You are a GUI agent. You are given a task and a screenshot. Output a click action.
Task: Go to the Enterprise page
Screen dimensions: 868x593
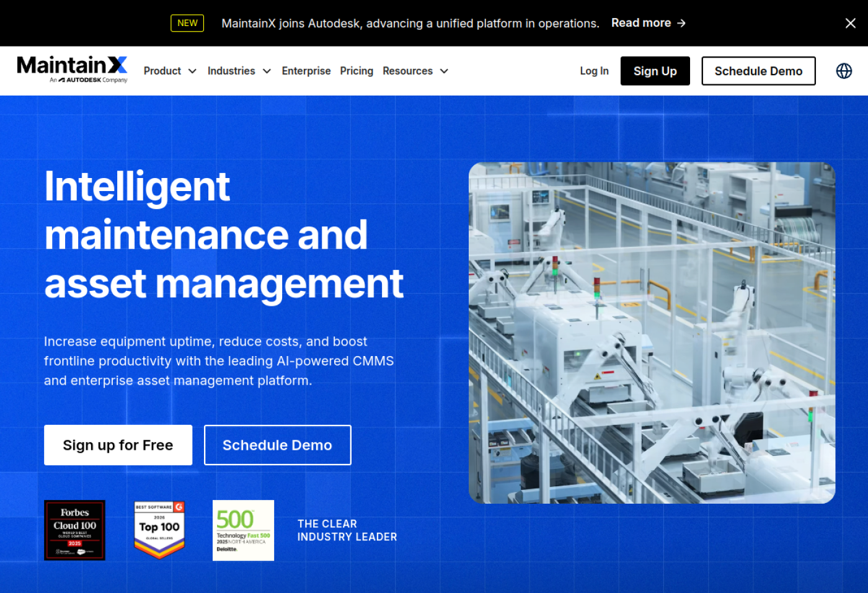[x=306, y=71]
